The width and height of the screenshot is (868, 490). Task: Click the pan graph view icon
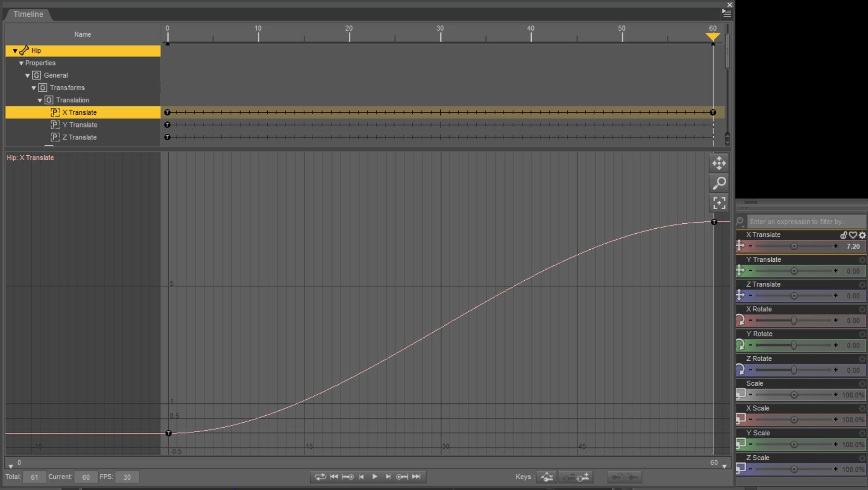(719, 163)
